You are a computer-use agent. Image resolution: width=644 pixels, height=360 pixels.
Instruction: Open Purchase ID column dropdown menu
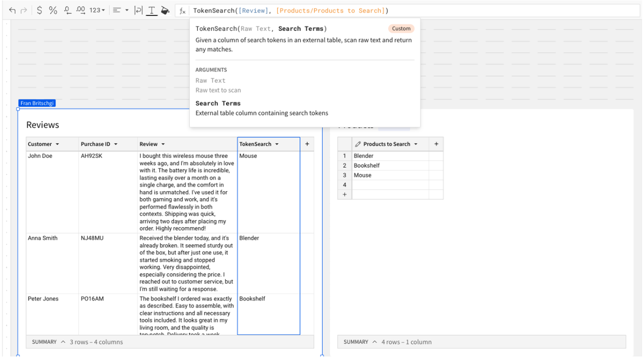pyautogui.click(x=116, y=144)
